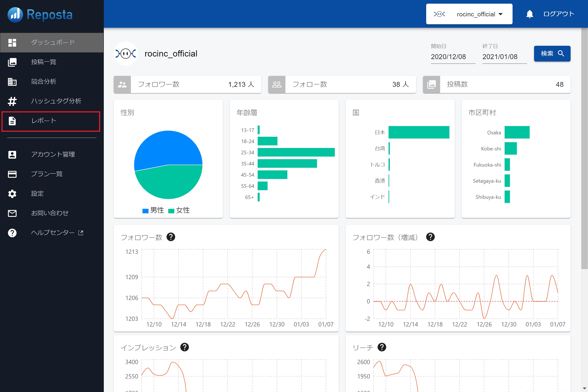The height and width of the screenshot is (392, 588).
Task: Open ヘルプセンター link
Action: [x=52, y=233]
